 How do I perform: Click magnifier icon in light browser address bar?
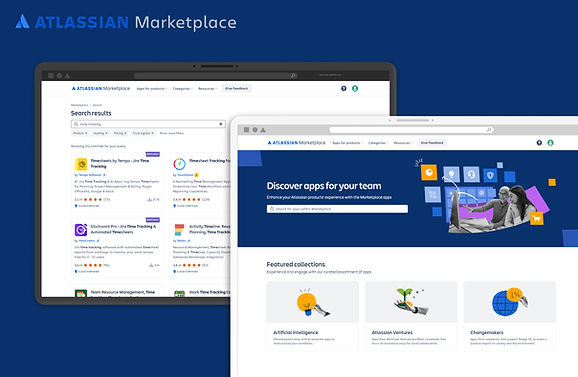tap(489, 130)
